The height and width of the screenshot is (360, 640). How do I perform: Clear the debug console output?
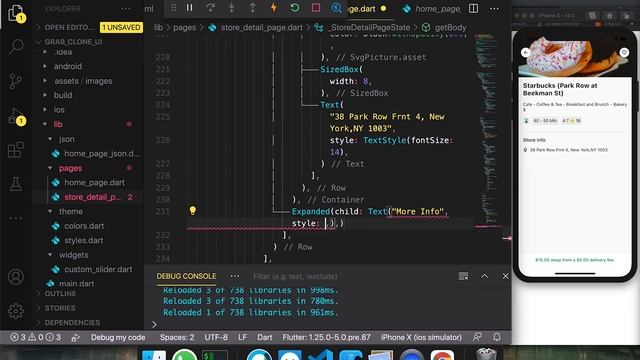(463, 276)
